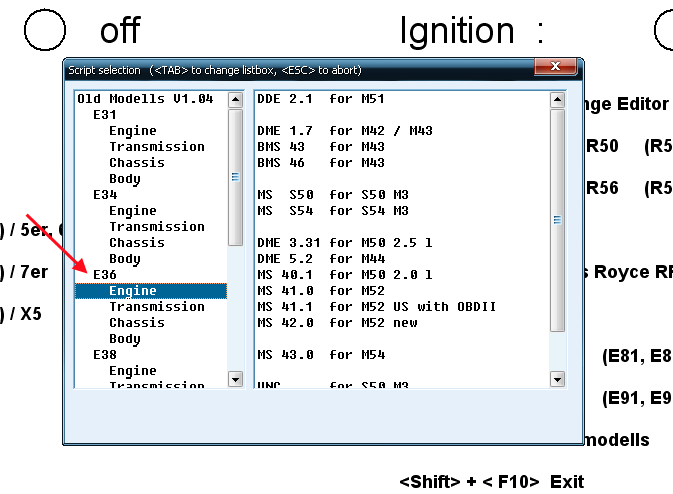The image size is (673, 494).
Task: Choose MS 43.0 for M54 script
Action: tap(321, 355)
